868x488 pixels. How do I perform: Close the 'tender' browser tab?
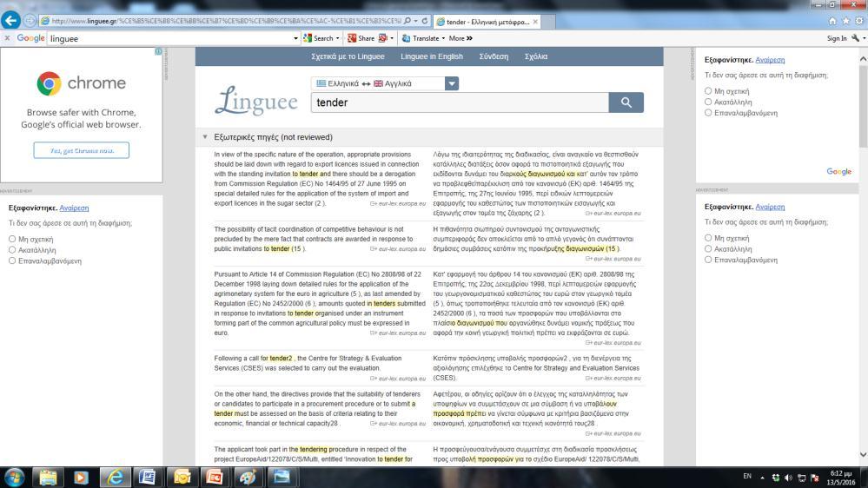(x=535, y=22)
